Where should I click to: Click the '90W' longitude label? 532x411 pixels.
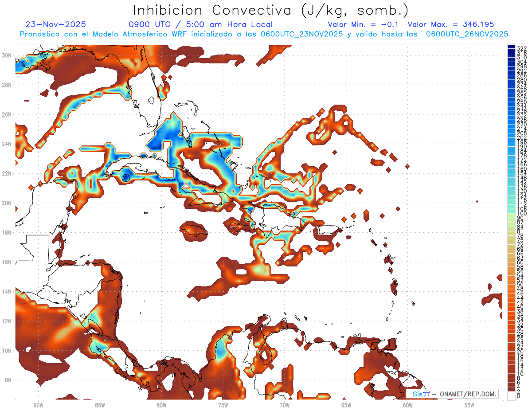tap(38, 405)
